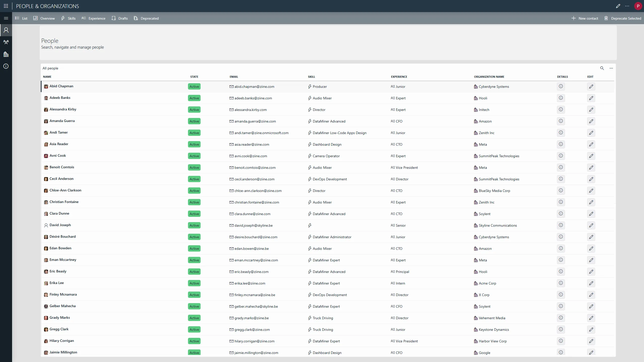Edit Désiré Bouchard with pencil icon
The height and width of the screenshot is (362, 644).
(591, 237)
